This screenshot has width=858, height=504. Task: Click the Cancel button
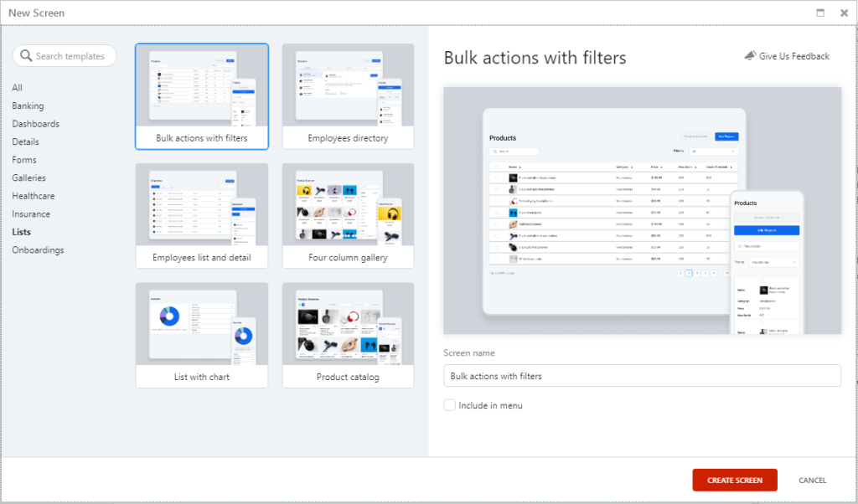click(x=812, y=481)
